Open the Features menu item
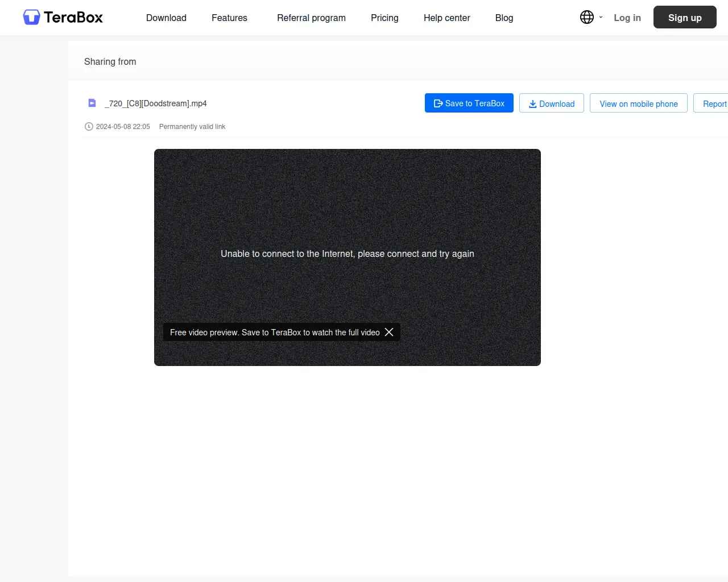Image resolution: width=728 pixels, height=582 pixels. pyautogui.click(x=229, y=18)
